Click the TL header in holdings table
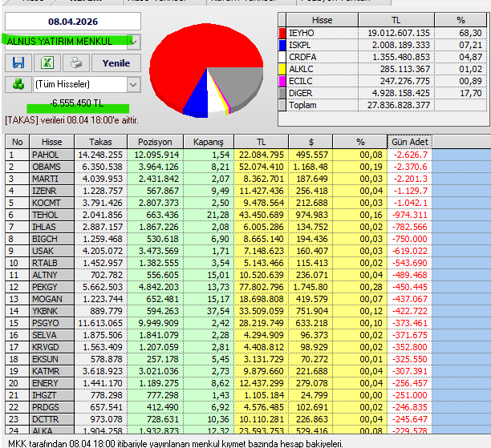This screenshot has height=448, width=491. click(x=262, y=142)
